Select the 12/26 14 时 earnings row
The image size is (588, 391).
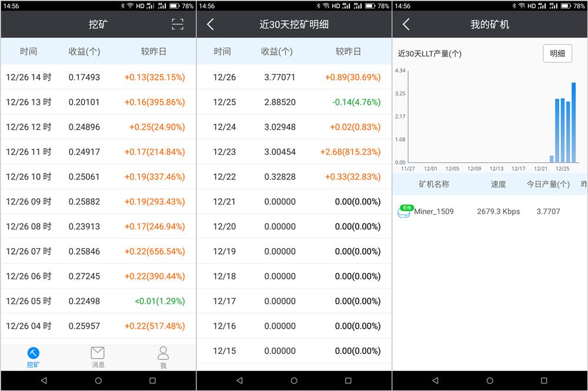[x=98, y=77]
